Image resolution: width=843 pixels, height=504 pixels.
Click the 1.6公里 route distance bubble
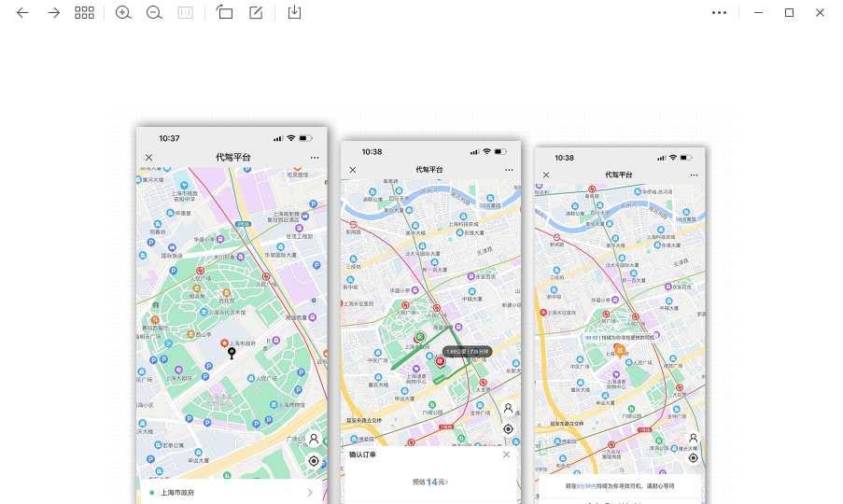pos(467,351)
